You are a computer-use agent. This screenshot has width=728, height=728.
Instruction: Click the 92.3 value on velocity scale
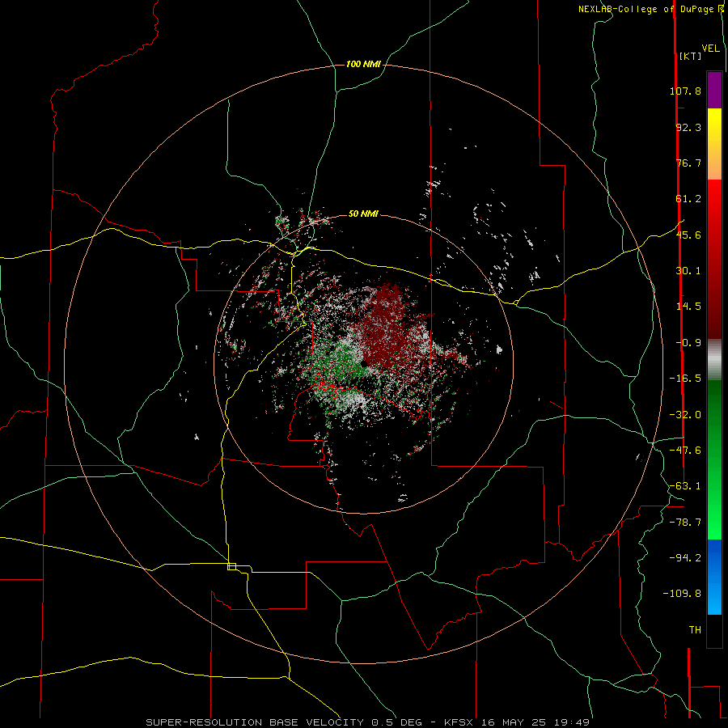coord(688,127)
